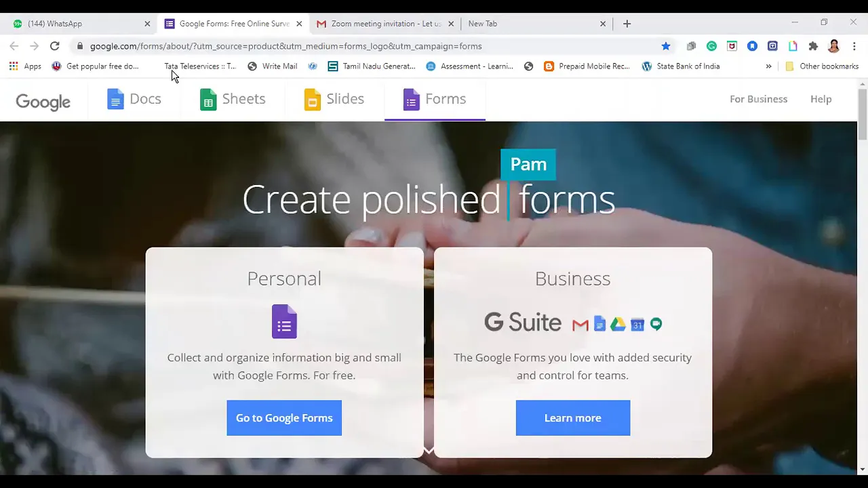
Task: Open the State Bank of India bookmark
Action: point(681,66)
